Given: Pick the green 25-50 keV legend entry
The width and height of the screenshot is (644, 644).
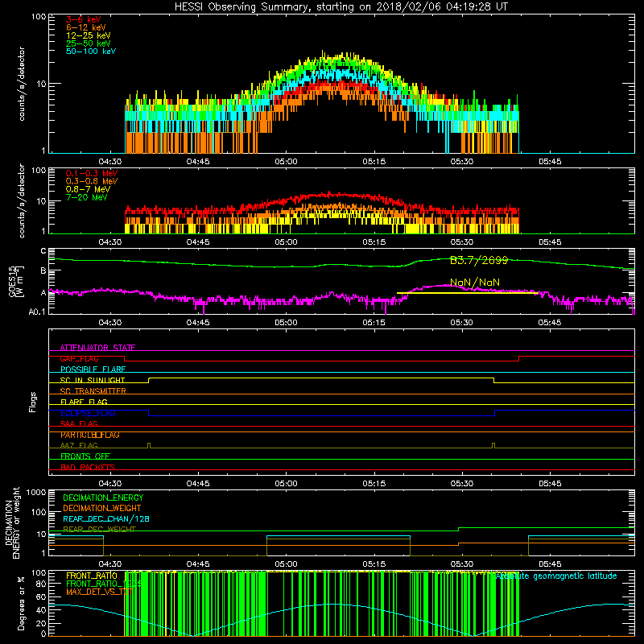Looking at the screenshot, I should pos(89,43).
